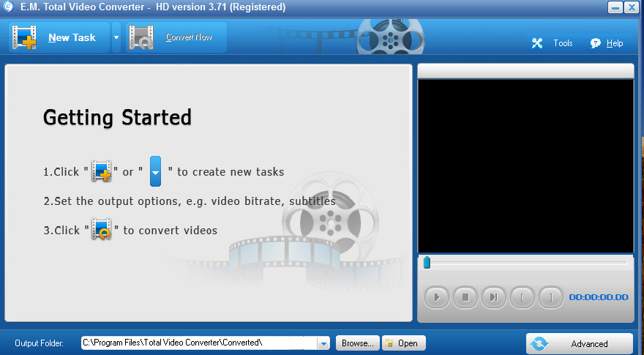Click the "Output Folder:" label
Image resolution: width=644 pixels, height=355 pixels.
(x=39, y=343)
